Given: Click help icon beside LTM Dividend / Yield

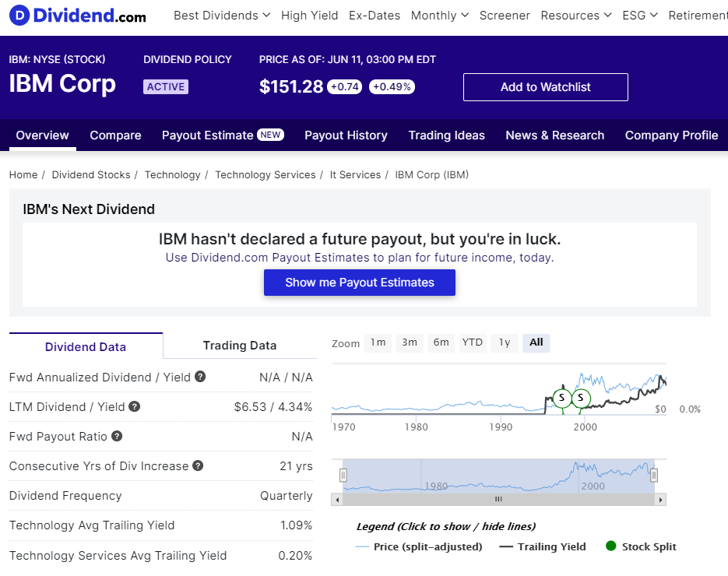Looking at the screenshot, I should (x=134, y=406).
